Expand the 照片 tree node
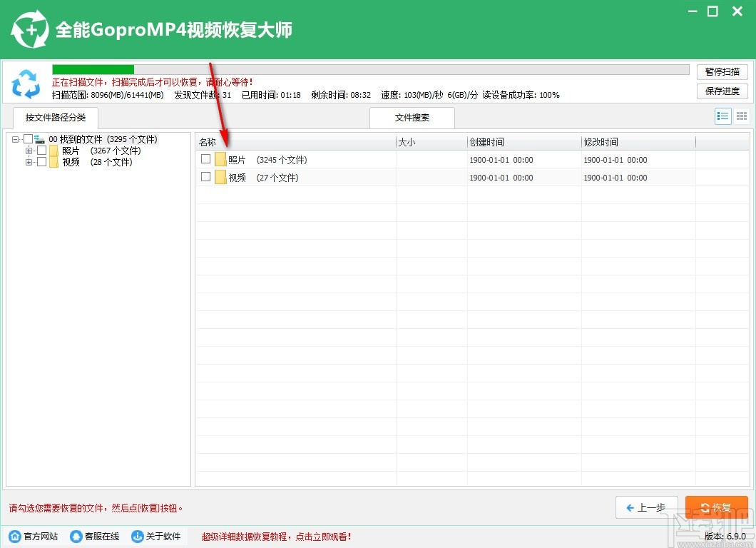756x548 pixels. (29, 151)
